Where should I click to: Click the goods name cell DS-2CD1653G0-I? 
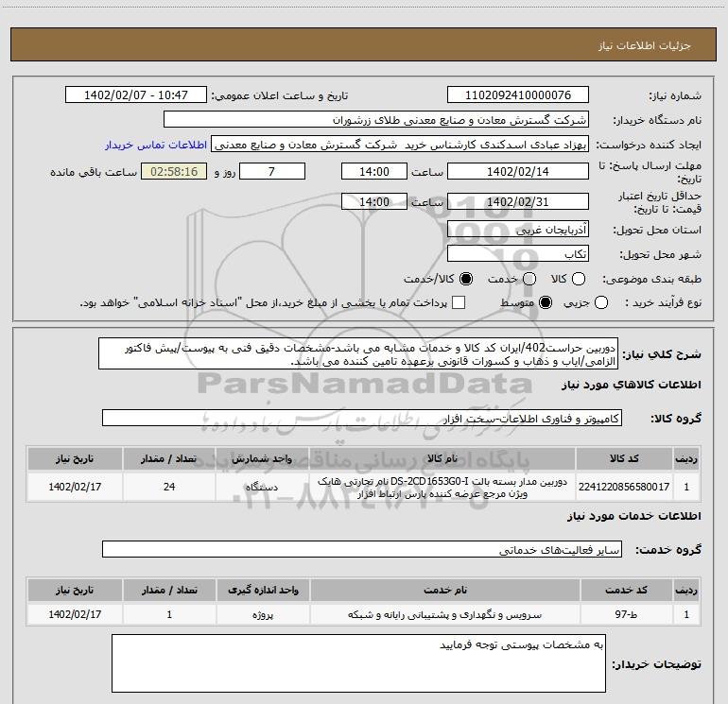(x=442, y=487)
